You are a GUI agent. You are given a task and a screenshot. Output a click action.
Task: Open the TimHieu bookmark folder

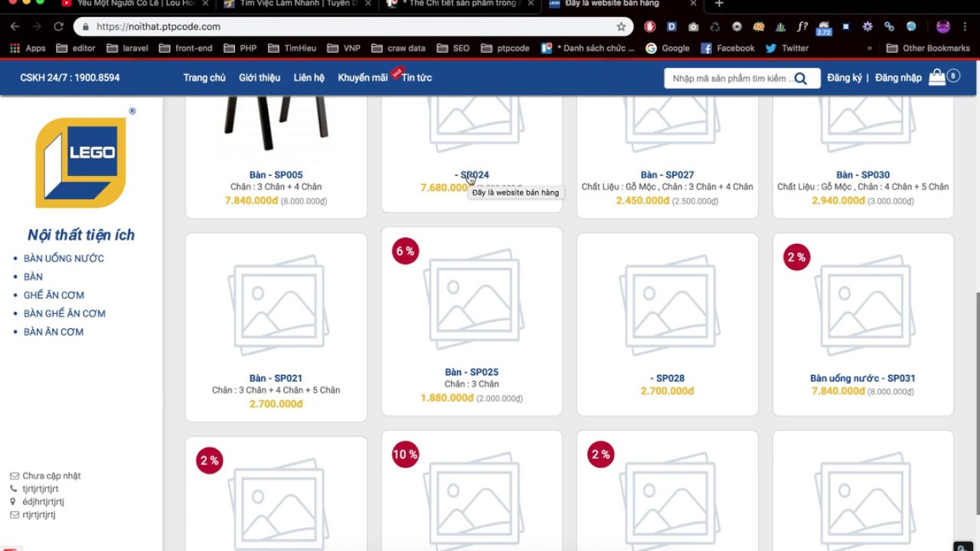point(292,48)
